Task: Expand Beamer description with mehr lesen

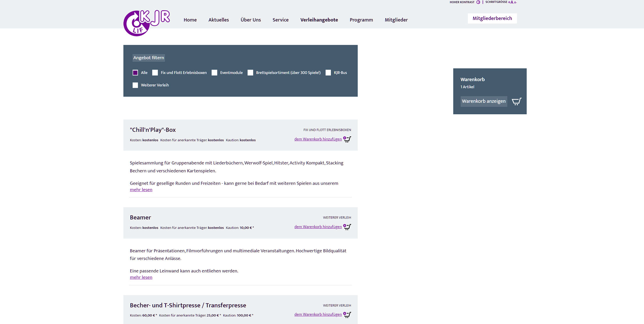Action: pos(141,277)
